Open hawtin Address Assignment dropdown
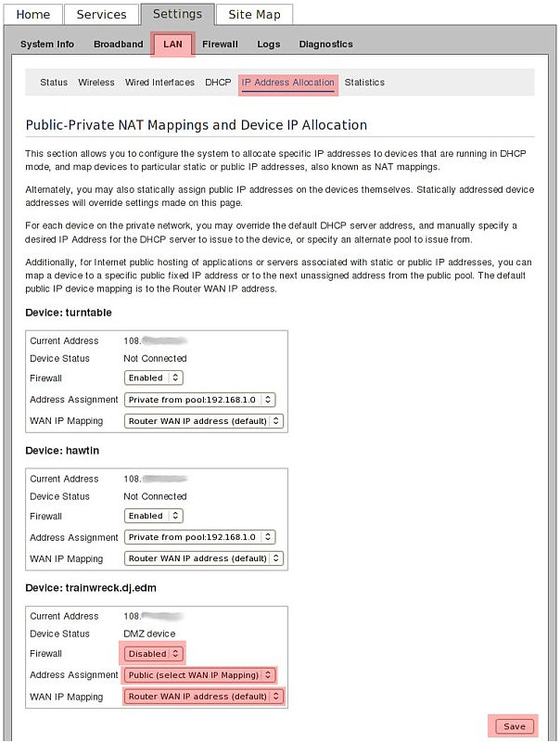 (x=199, y=537)
